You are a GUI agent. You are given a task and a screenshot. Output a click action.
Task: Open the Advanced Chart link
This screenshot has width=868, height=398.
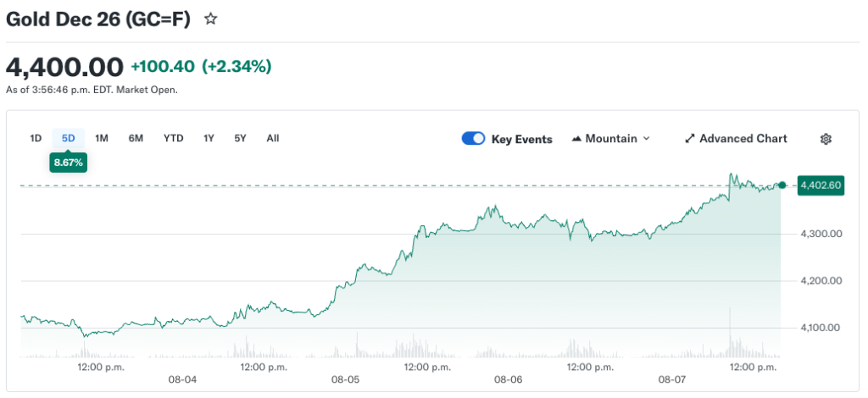(736, 139)
